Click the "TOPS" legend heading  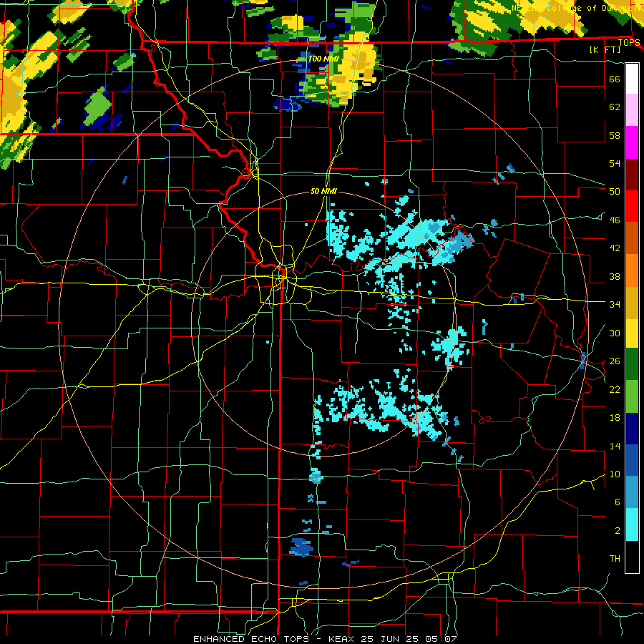tap(629, 42)
